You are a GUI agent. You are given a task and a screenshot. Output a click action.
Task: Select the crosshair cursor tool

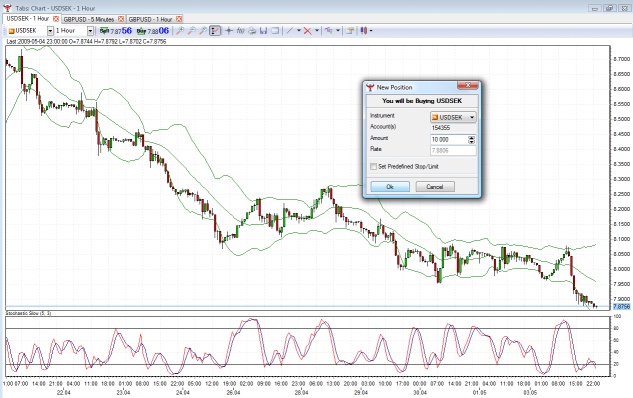click(x=229, y=31)
